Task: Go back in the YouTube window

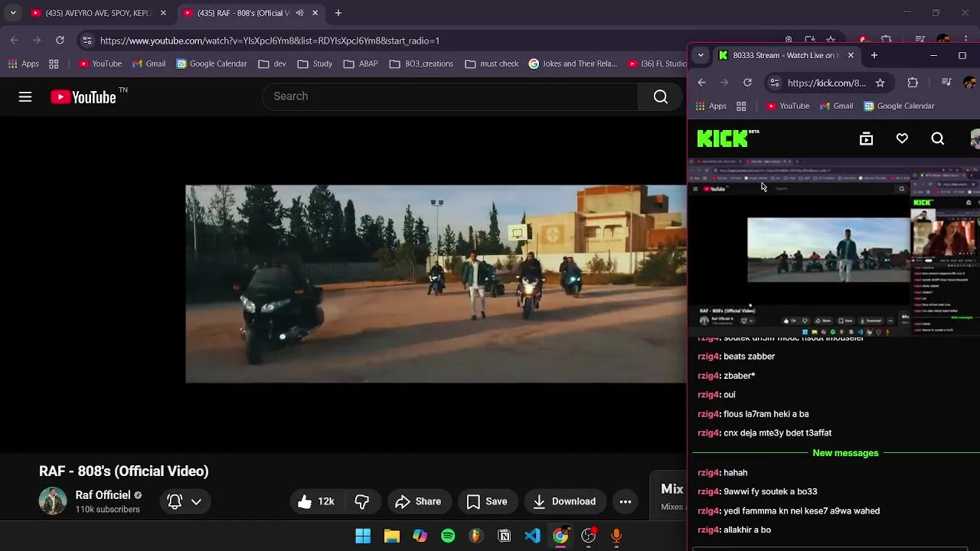Action: [x=15, y=41]
